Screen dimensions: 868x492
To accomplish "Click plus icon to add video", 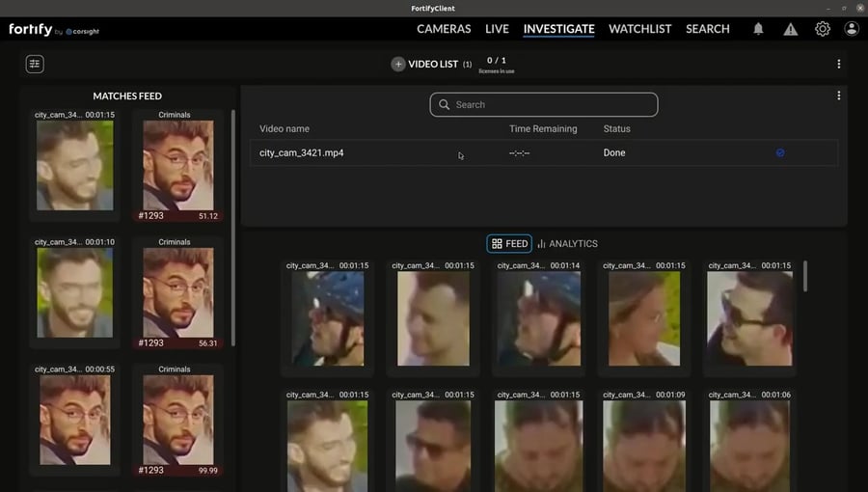I will click(x=398, y=64).
